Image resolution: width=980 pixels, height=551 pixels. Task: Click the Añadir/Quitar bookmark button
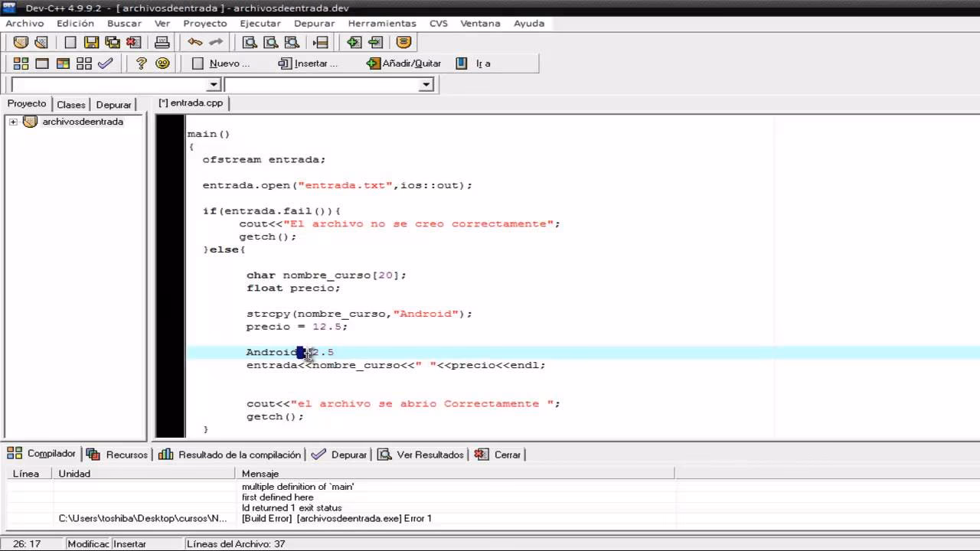(404, 64)
